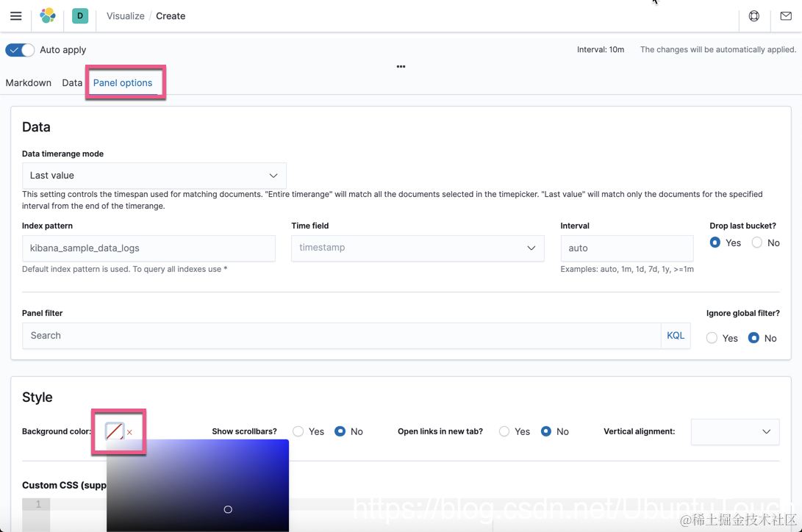Click the 'Style' section heading
The width and height of the screenshot is (802, 532).
click(x=37, y=397)
